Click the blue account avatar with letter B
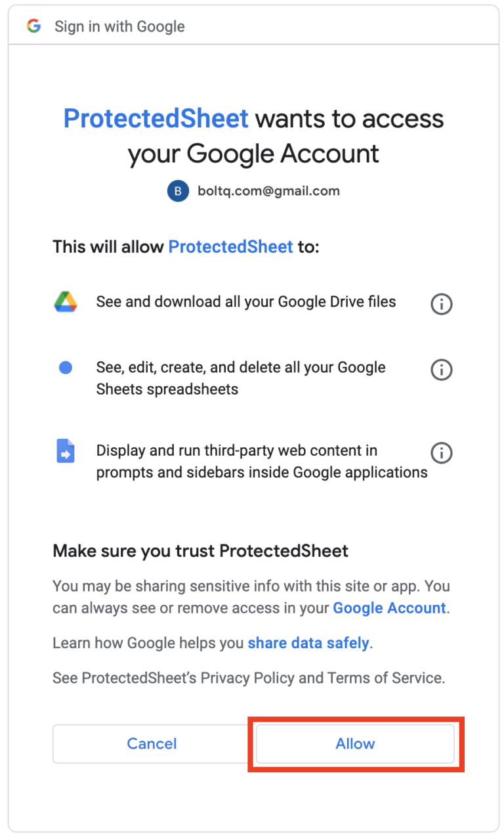Screen dimensions: 504x838 [177, 190]
